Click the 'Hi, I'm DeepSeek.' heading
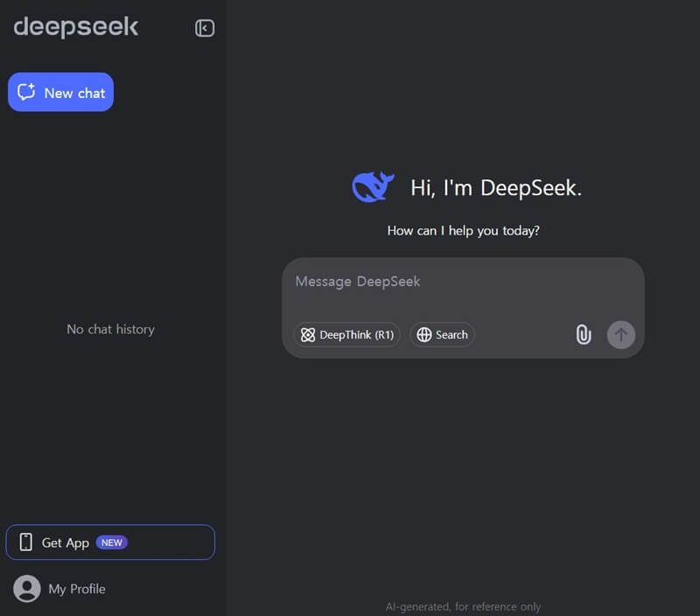700x616 pixels. (496, 187)
